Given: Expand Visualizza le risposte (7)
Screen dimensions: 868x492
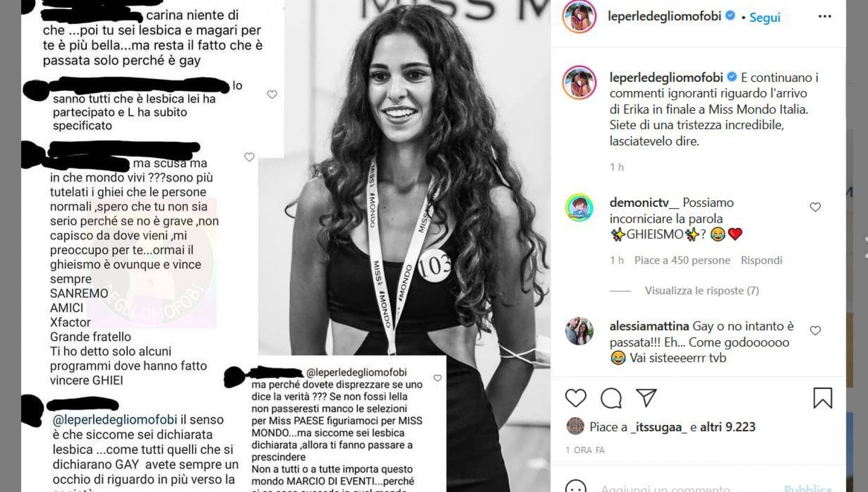Looking at the screenshot, I should 702,290.
